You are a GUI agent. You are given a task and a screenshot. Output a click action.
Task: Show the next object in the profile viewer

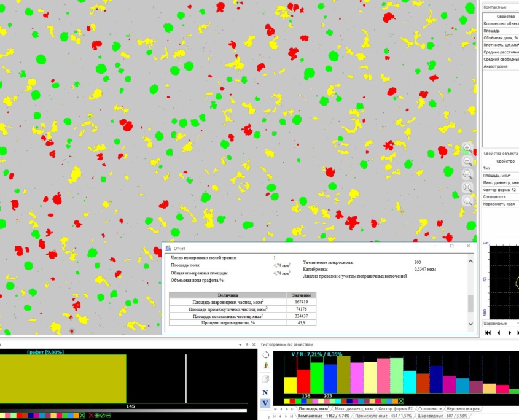point(510,333)
